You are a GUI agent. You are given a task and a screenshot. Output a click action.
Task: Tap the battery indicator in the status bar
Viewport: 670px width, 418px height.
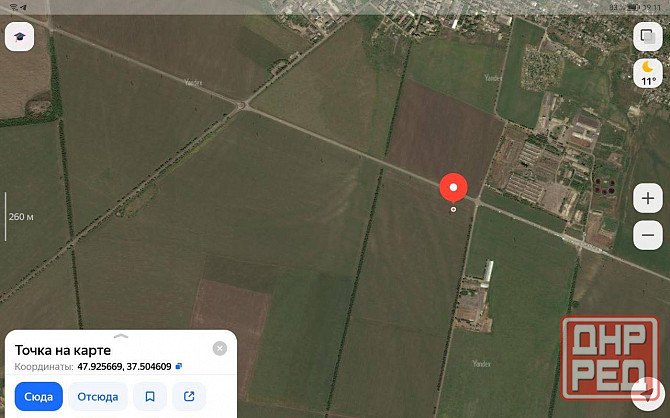pos(633,7)
